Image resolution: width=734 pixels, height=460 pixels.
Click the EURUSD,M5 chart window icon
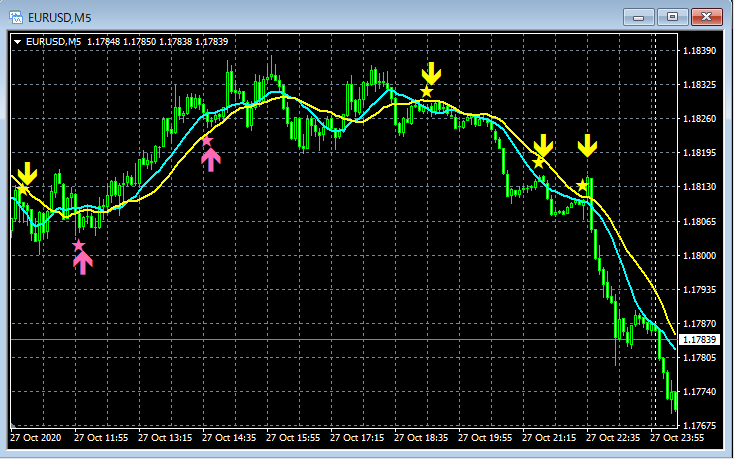coord(16,18)
